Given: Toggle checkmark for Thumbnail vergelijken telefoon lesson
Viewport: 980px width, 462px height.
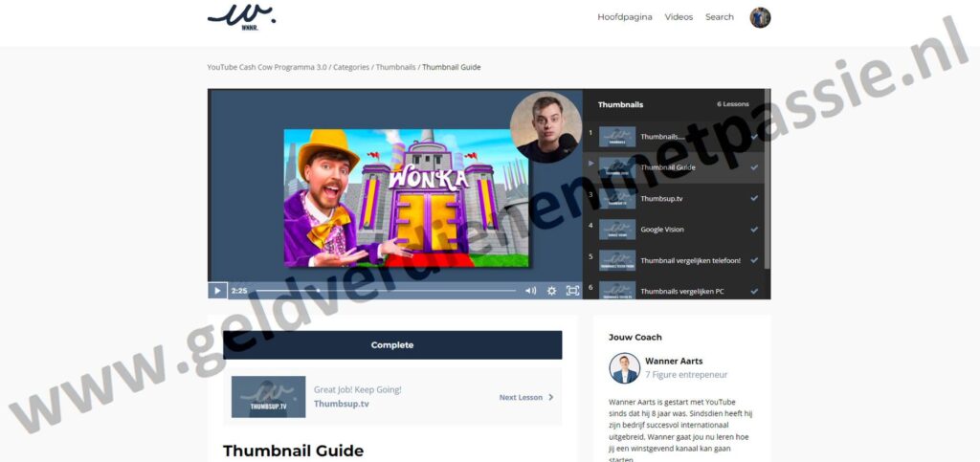Looking at the screenshot, I should pyautogui.click(x=754, y=260).
